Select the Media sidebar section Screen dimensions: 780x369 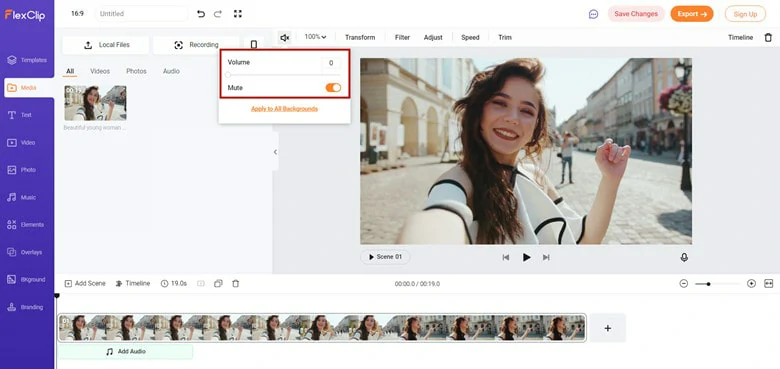point(28,88)
